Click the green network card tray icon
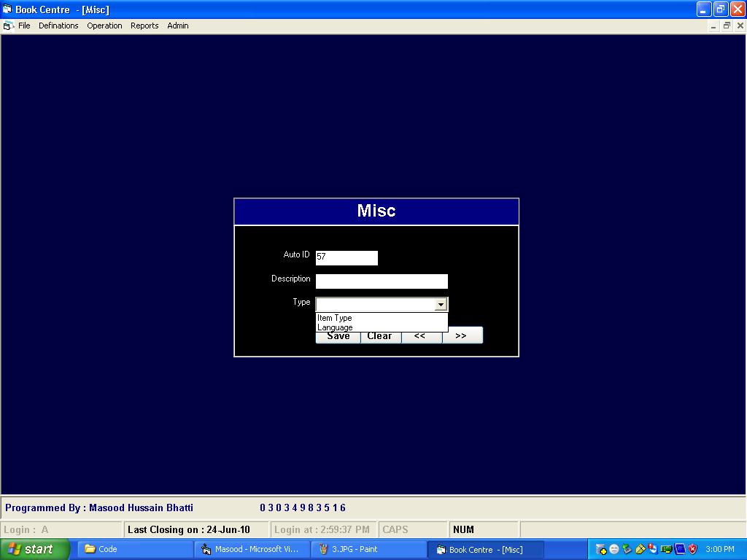The width and height of the screenshot is (747, 560). click(666, 549)
